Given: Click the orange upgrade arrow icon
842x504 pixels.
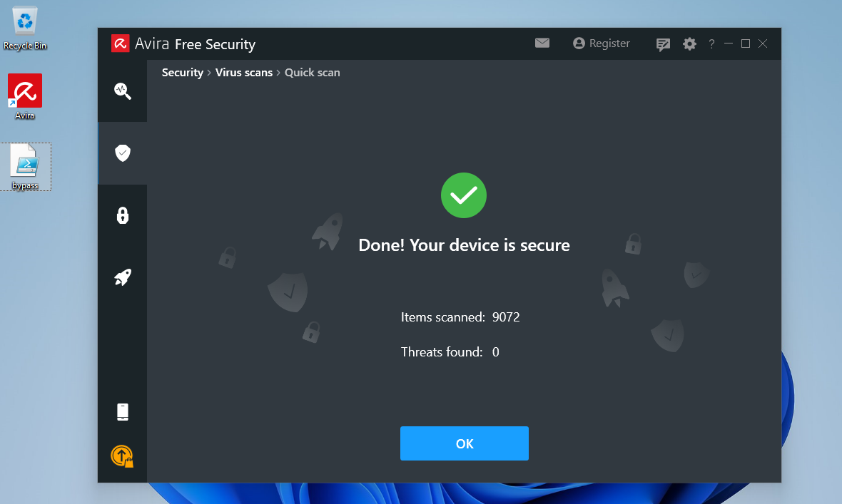Looking at the screenshot, I should click(x=122, y=456).
